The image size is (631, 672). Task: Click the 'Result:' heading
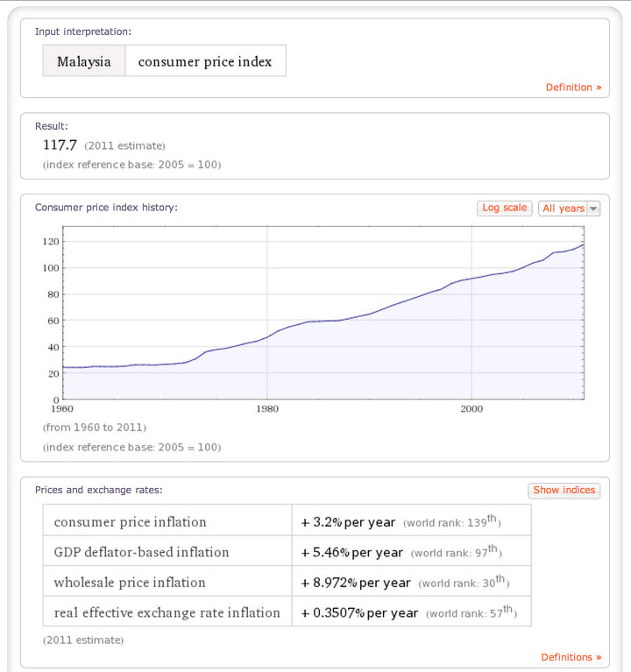pos(52,126)
